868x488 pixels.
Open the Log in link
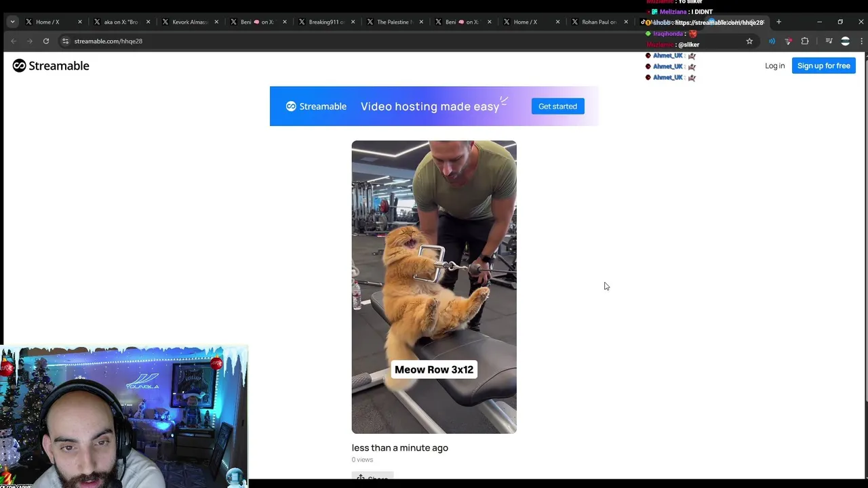point(774,66)
